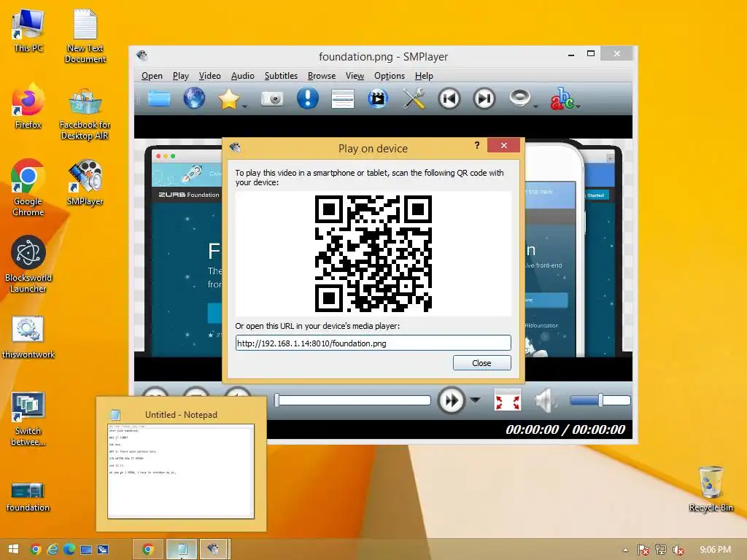Go to the previous track in the toolbar

pyautogui.click(x=449, y=98)
